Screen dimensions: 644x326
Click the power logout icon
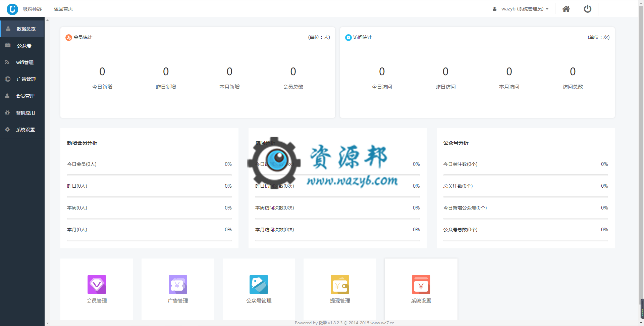tap(588, 9)
